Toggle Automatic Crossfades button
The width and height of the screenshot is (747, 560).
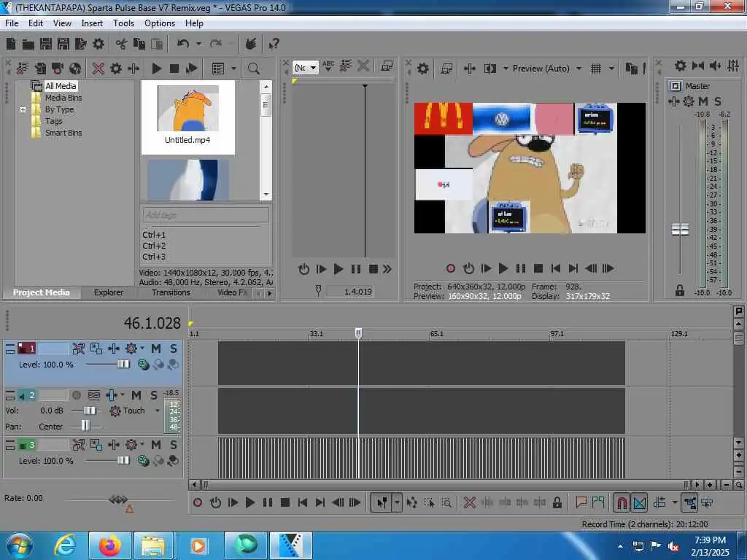pos(639,502)
